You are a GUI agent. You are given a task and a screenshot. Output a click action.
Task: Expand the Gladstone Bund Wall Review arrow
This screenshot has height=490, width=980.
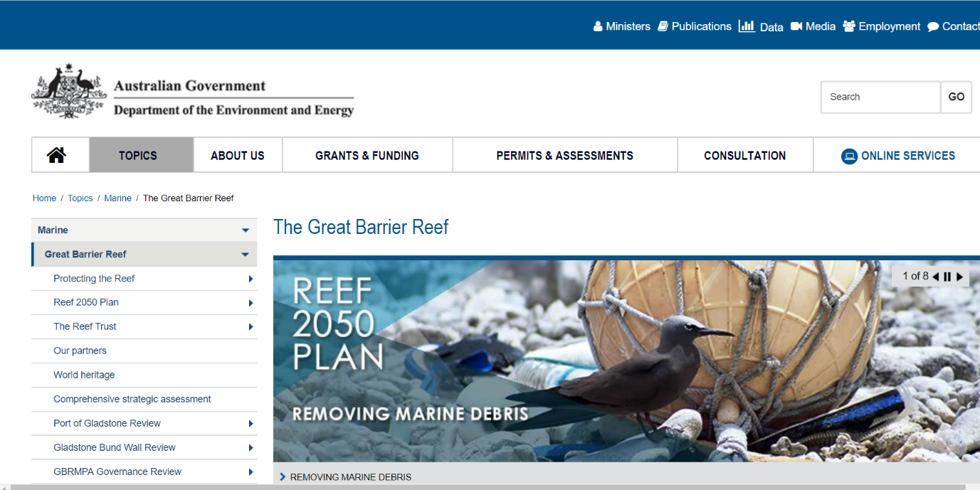[x=251, y=448]
